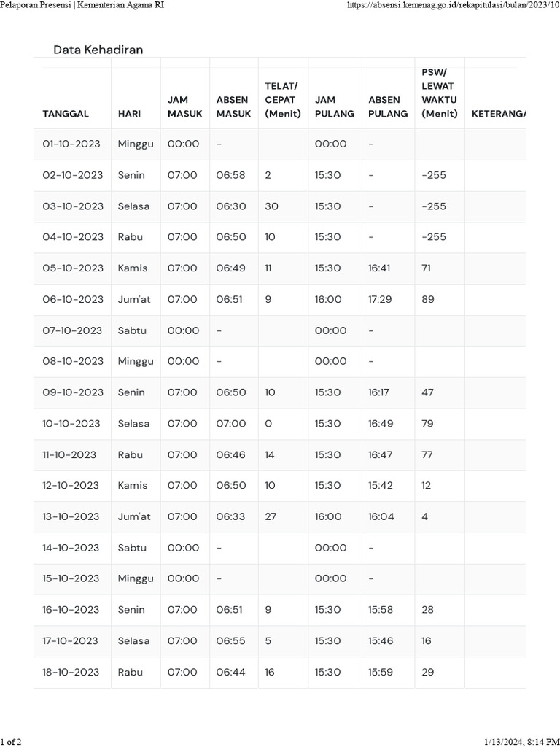Viewport: 560px width, 747px height.
Task: Click the -255 value for 02-10-2023
Action: point(434,175)
